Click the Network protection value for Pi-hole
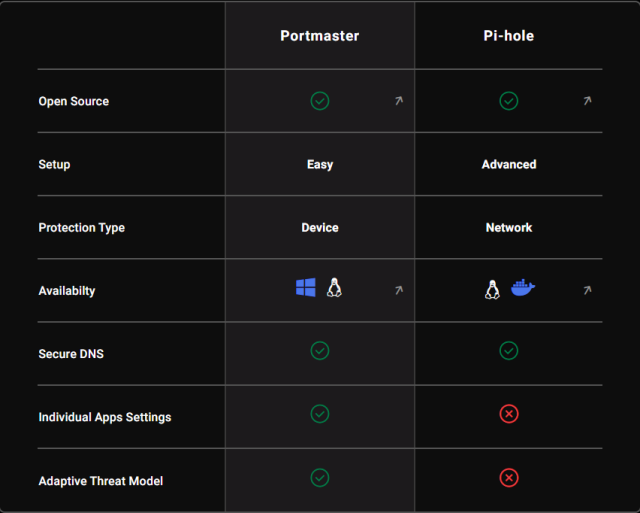Viewport: 640px width, 513px height. point(509,228)
